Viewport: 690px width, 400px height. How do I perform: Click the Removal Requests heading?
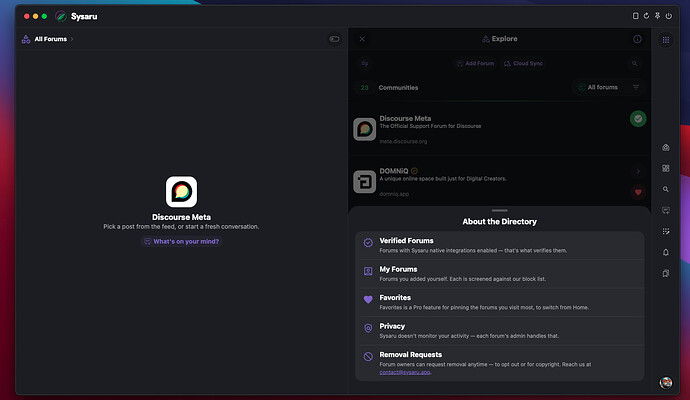[411, 355]
